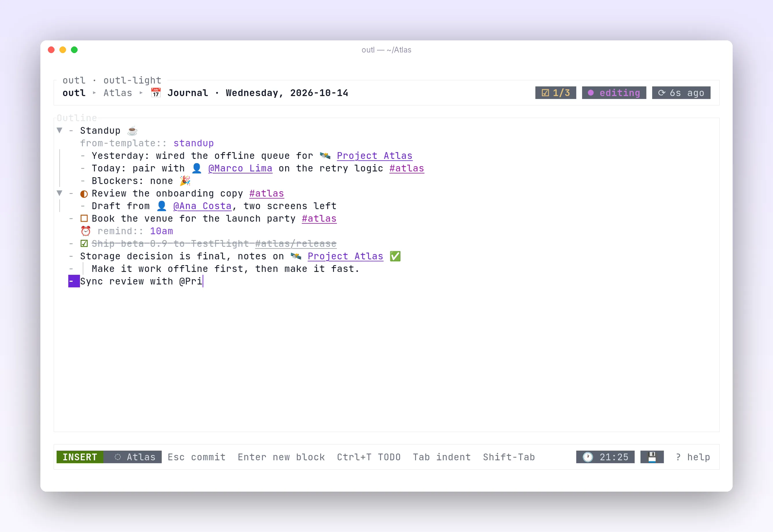
Task: Click the satellite icon in the Storage decision line
Action: click(x=296, y=256)
